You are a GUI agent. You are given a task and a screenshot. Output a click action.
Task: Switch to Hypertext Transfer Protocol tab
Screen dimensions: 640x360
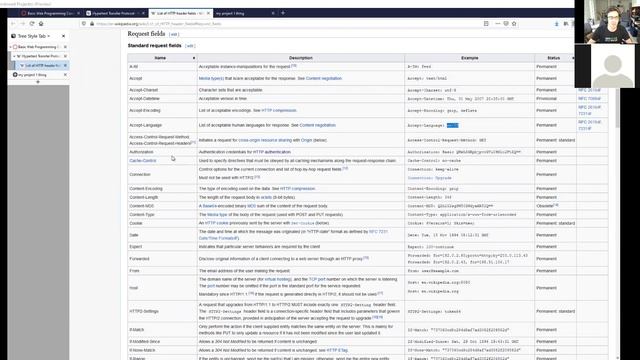[x=116, y=13]
